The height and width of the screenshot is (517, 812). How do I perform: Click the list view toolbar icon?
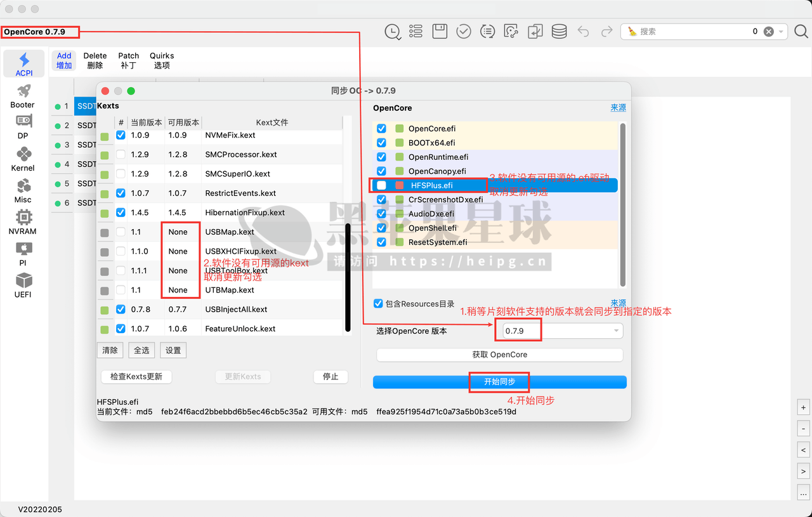click(416, 31)
